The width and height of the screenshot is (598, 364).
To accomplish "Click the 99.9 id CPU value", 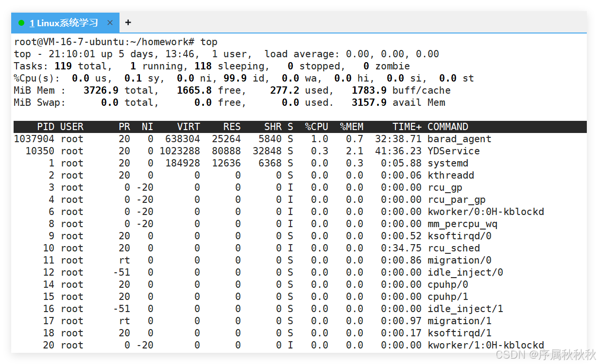I will point(235,78).
